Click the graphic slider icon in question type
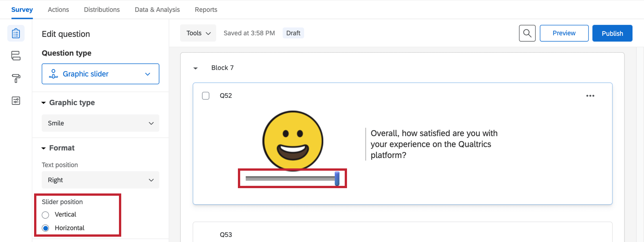 click(x=53, y=74)
